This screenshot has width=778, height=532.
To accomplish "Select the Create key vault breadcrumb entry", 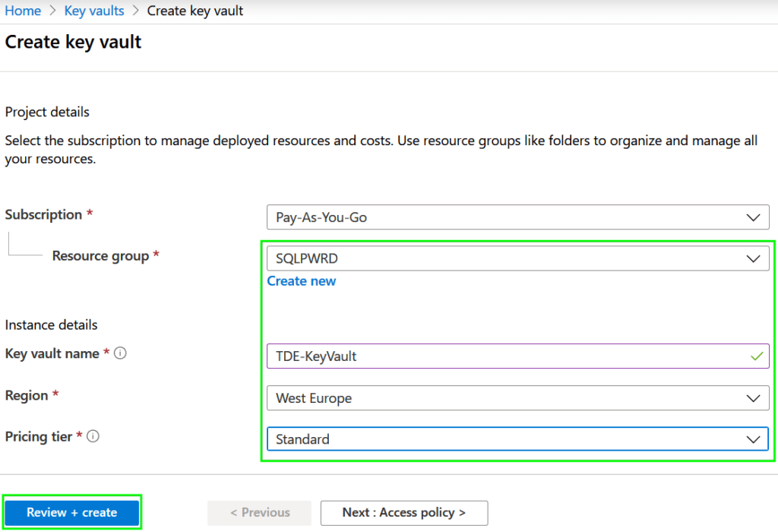I will (194, 11).
